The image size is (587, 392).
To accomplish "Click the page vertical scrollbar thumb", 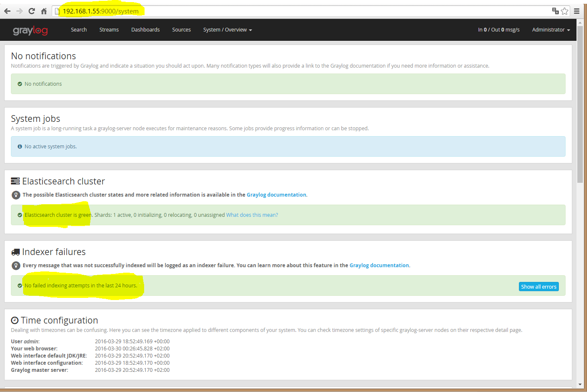I will click(x=580, y=104).
